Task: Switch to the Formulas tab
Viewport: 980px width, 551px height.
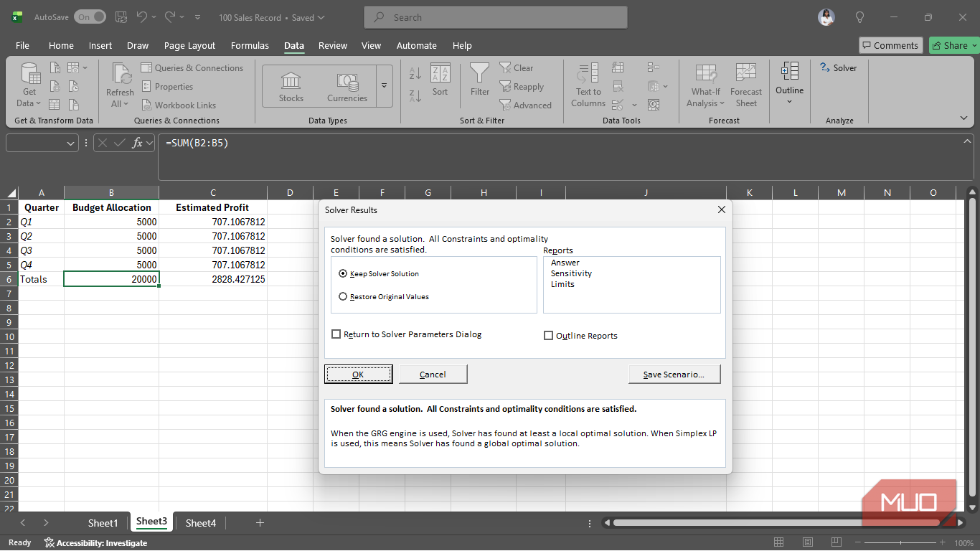Action: pos(250,45)
